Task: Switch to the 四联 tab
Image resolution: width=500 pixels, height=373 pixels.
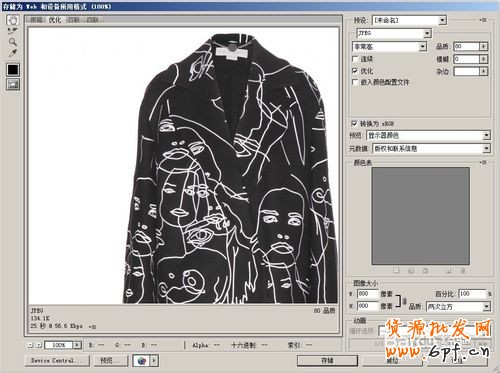Action: pos(92,20)
